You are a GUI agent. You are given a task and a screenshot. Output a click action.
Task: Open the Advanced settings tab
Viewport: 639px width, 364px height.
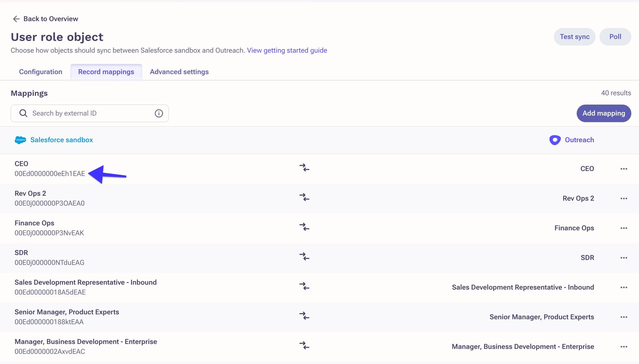(x=179, y=72)
